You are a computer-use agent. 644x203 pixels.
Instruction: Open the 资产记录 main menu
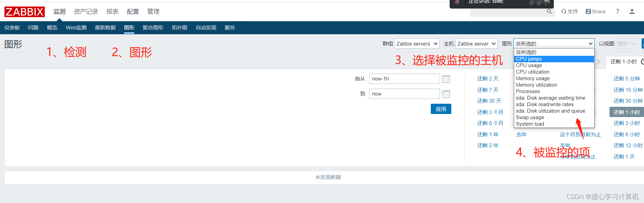click(x=86, y=12)
